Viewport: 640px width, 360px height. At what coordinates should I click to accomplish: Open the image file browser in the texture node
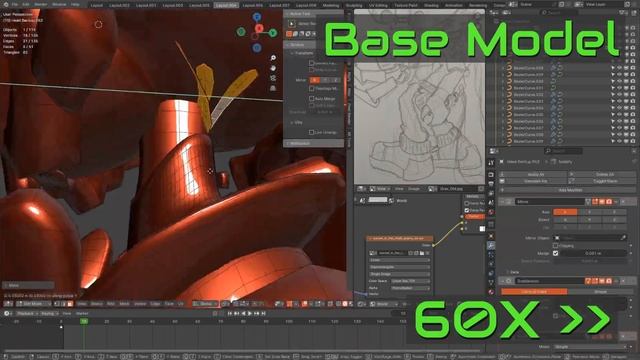[422, 253]
